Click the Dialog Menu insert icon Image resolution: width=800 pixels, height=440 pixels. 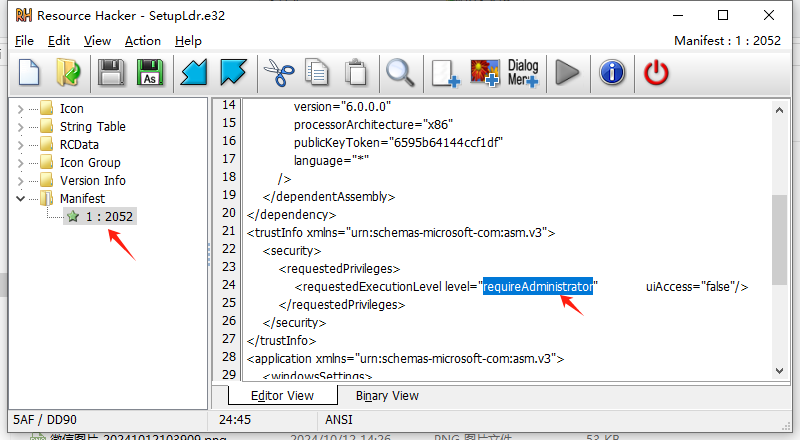click(x=523, y=72)
